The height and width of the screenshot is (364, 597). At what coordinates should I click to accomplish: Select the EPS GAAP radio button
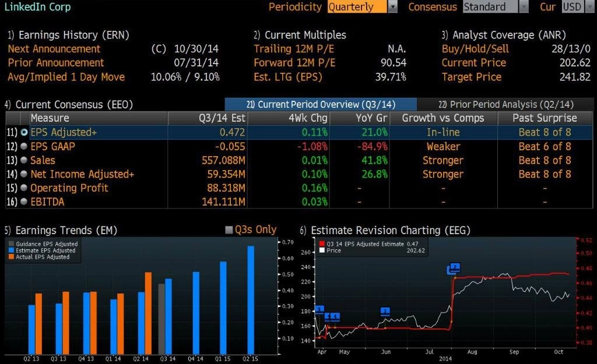[24, 146]
